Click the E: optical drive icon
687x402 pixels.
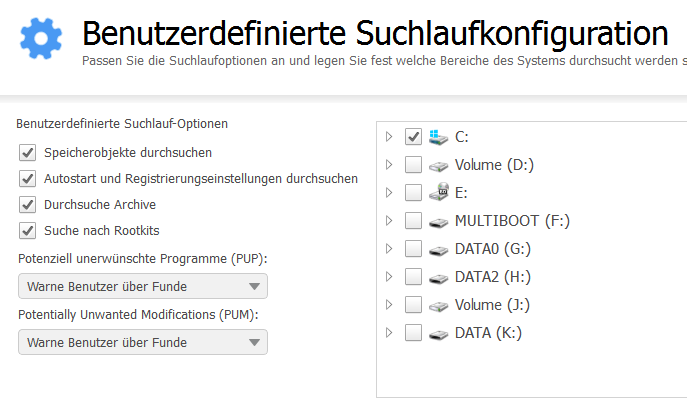click(x=438, y=192)
